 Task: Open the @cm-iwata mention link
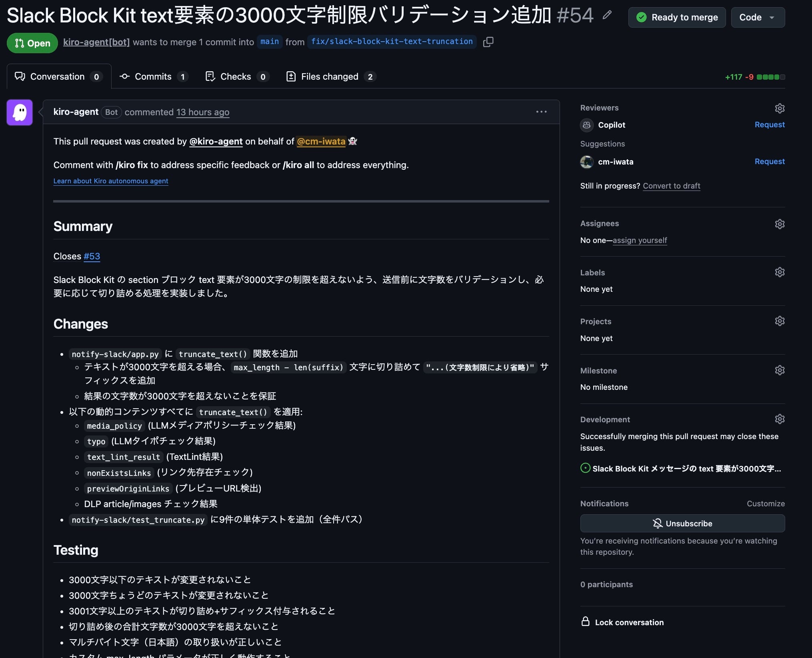tap(321, 141)
